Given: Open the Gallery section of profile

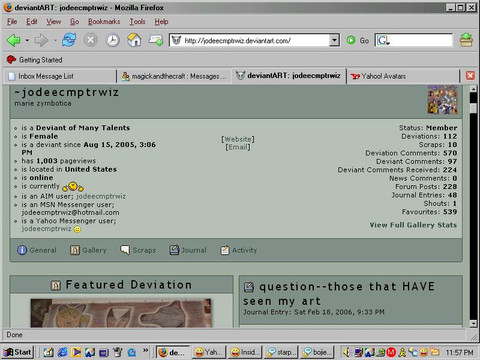Looking at the screenshot, I should click(88, 250).
